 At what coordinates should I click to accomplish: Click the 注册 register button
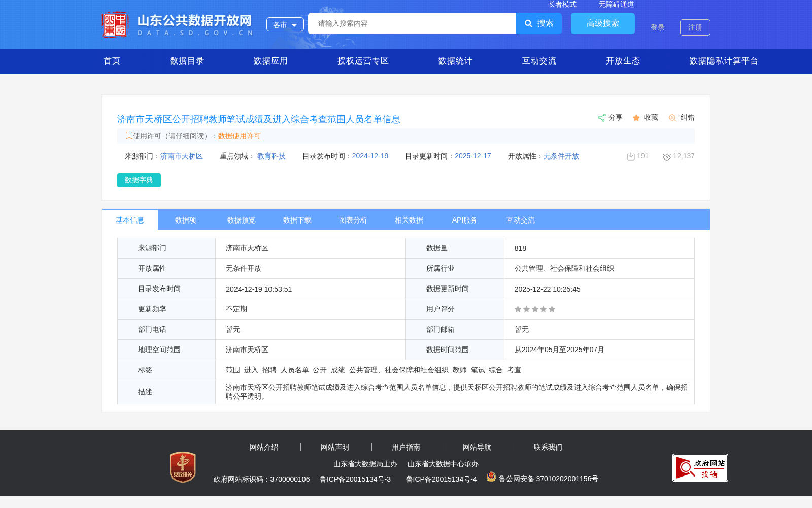coord(695,27)
